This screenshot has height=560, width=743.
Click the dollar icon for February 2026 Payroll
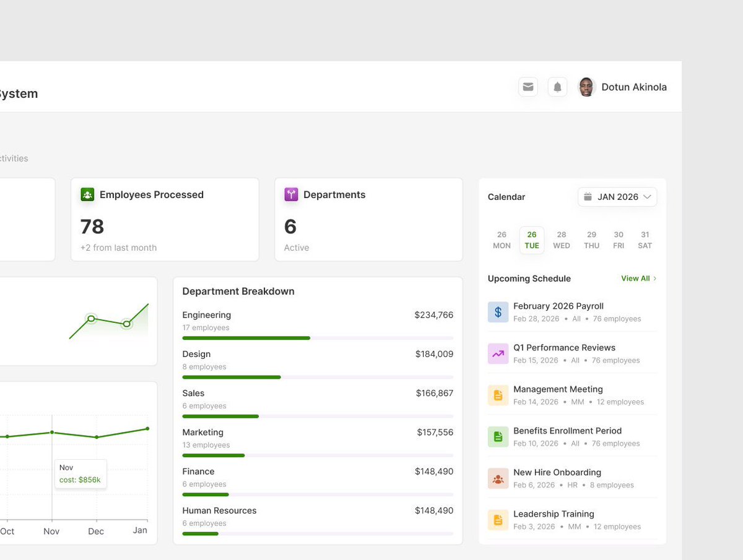tap(498, 312)
